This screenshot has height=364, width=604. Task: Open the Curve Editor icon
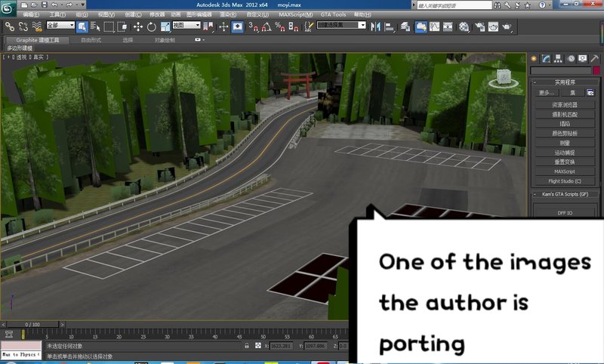tap(434, 26)
